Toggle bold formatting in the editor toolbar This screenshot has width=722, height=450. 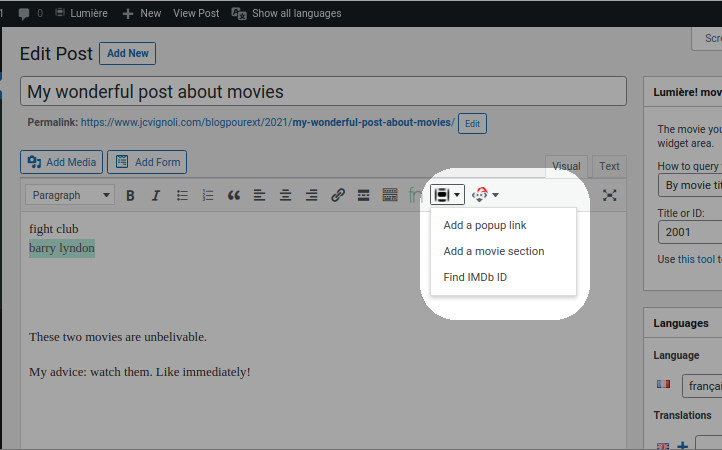(130, 195)
